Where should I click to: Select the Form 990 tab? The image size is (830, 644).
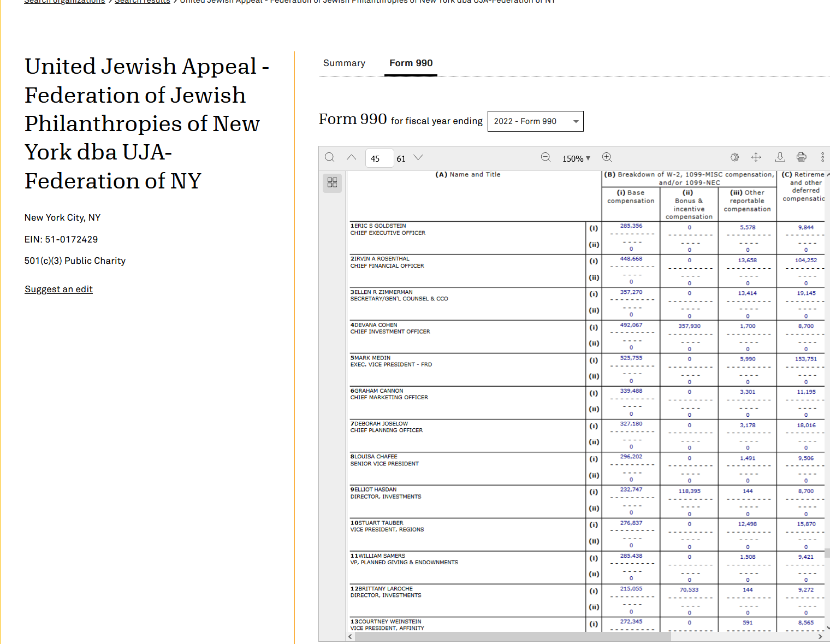411,63
